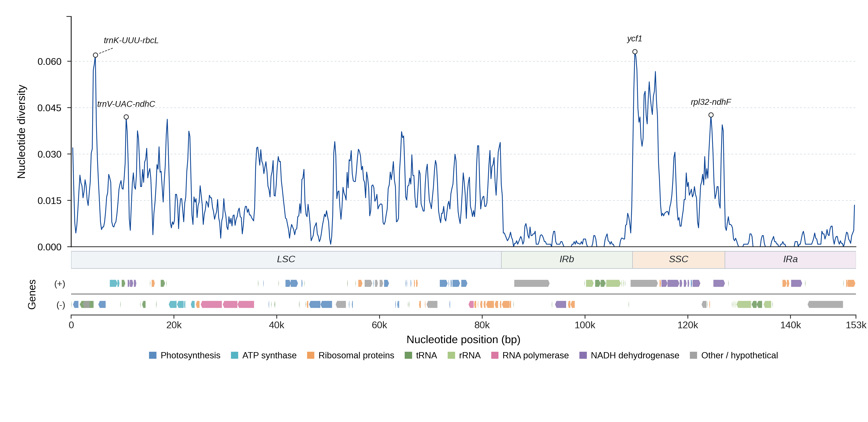This screenshot has height=422, width=868.
Task: Click the 'Other / hypothetical' legend label
Action: pos(740,355)
